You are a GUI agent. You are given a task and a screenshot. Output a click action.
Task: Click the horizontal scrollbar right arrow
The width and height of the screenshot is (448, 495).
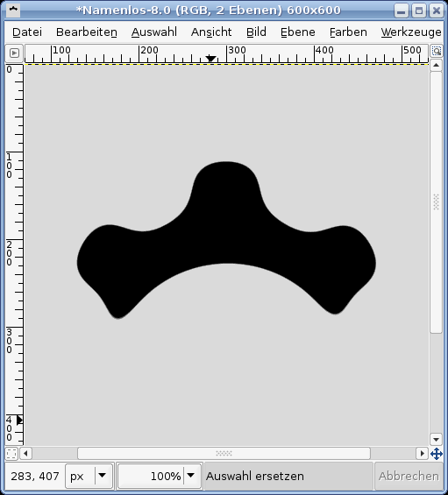point(422,454)
